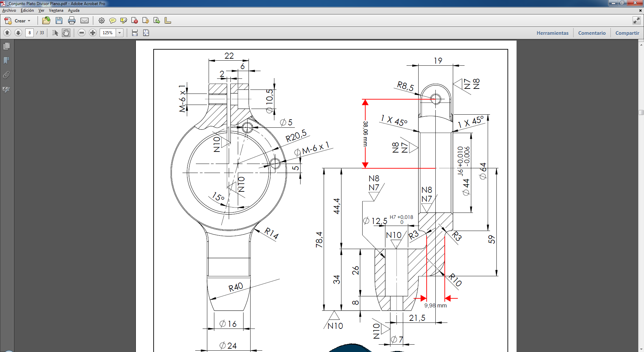This screenshot has width=644, height=352.
Task: Save the PDF with the floppy icon
Action: 59,21
